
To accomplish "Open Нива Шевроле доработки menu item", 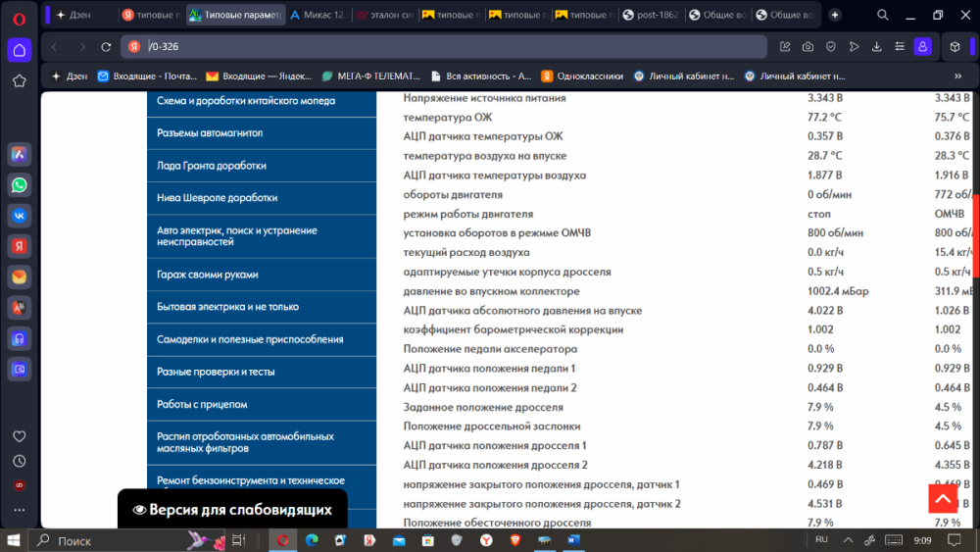I will point(262,198).
